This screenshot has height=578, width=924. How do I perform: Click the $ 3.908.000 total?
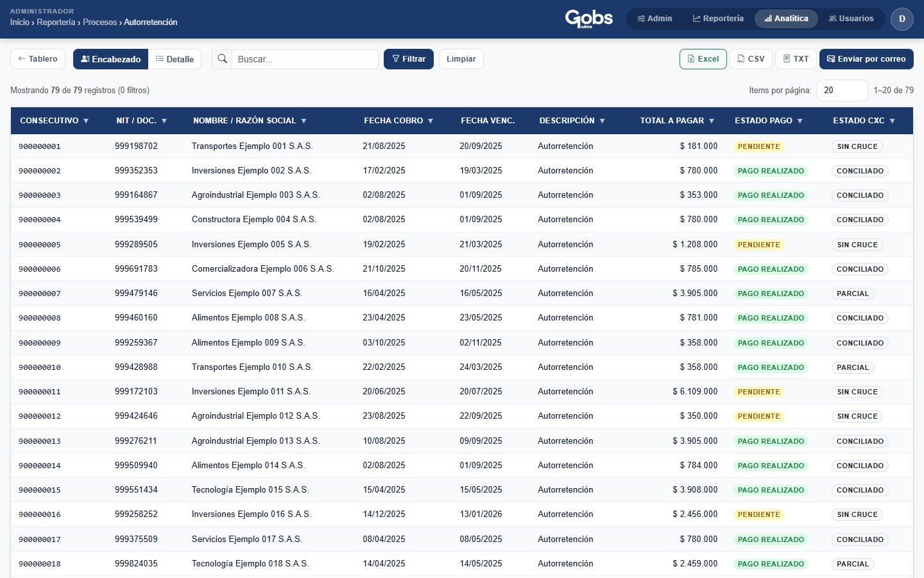pyautogui.click(x=695, y=490)
